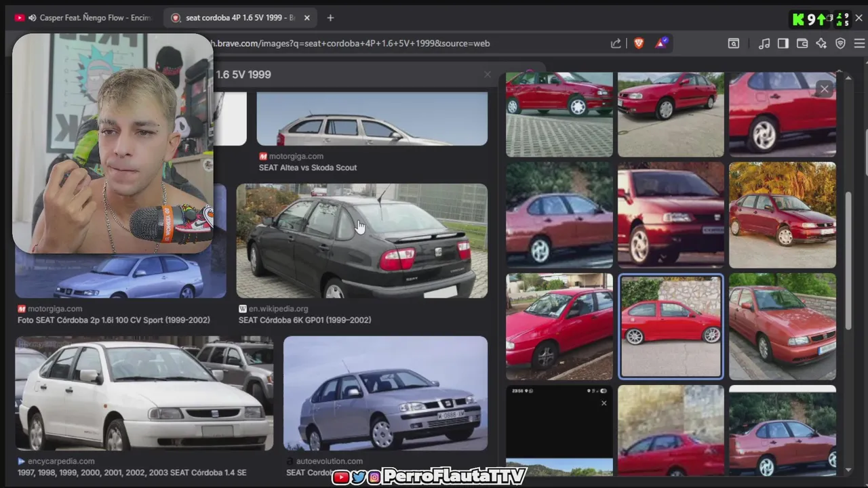Toggle the sidebar panel icon

point(783,43)
